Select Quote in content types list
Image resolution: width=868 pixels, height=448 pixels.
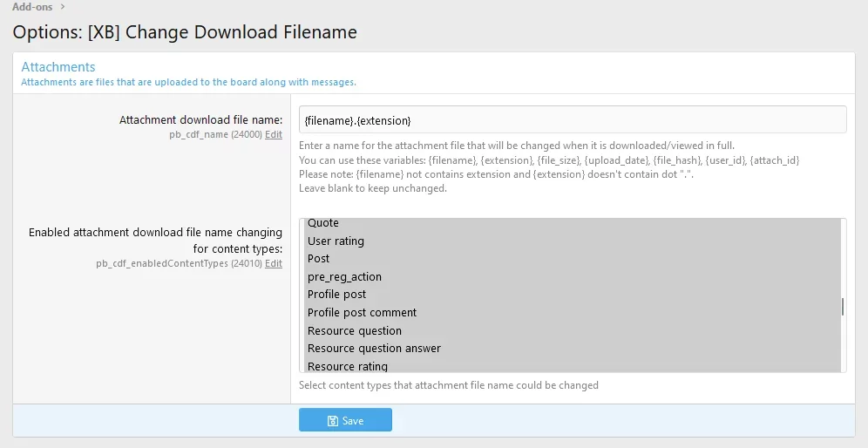323,224
